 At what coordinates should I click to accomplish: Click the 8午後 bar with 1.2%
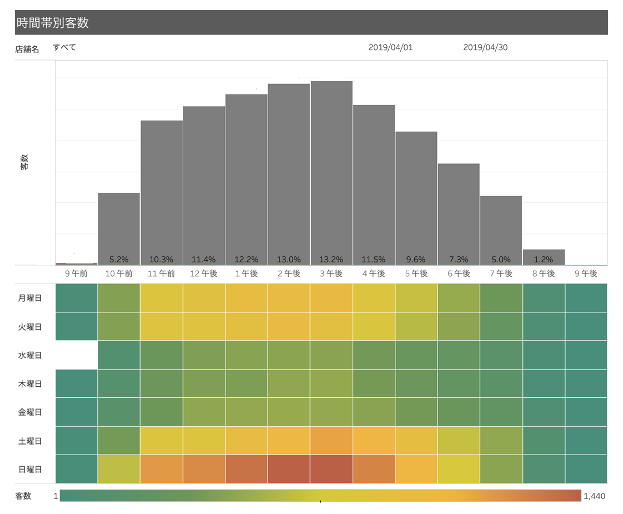(544, 257)
